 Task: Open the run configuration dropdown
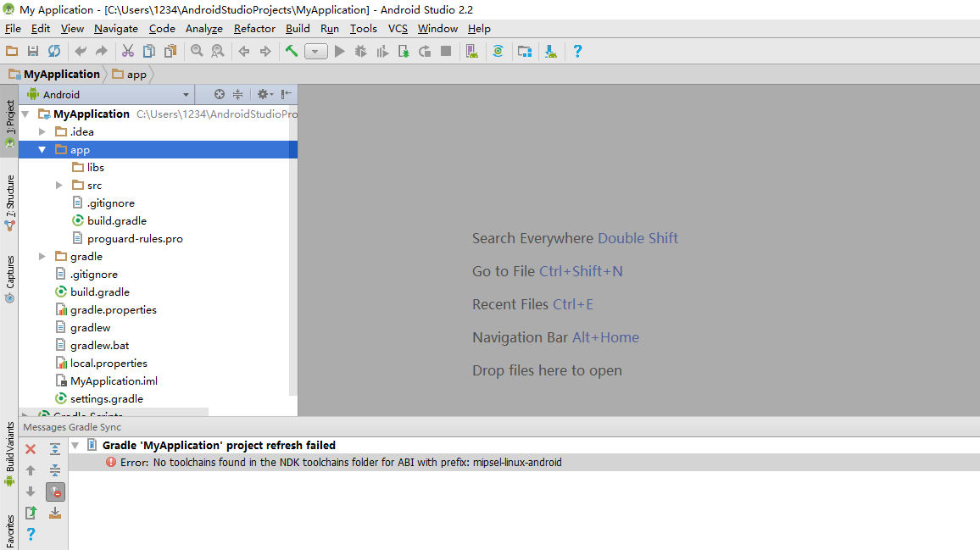(315, 51)
